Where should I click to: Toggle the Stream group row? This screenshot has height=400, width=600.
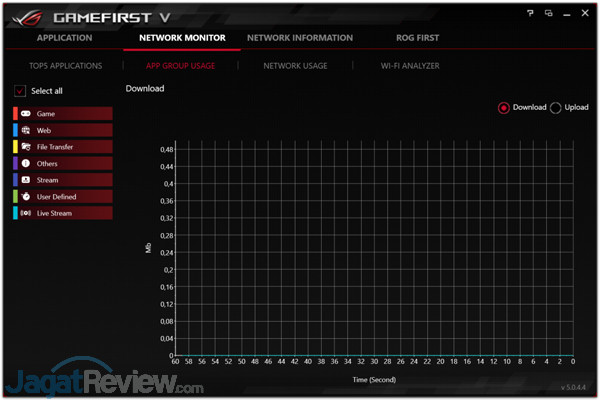click(x=63, y=180)
